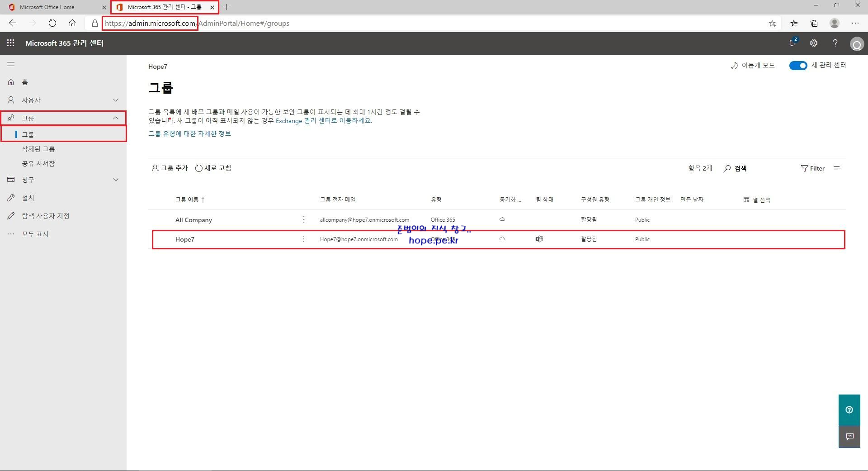Viewport: 868px width, 471px height.
Task: Click the Refresh button in toolbar
Action: 213,168
